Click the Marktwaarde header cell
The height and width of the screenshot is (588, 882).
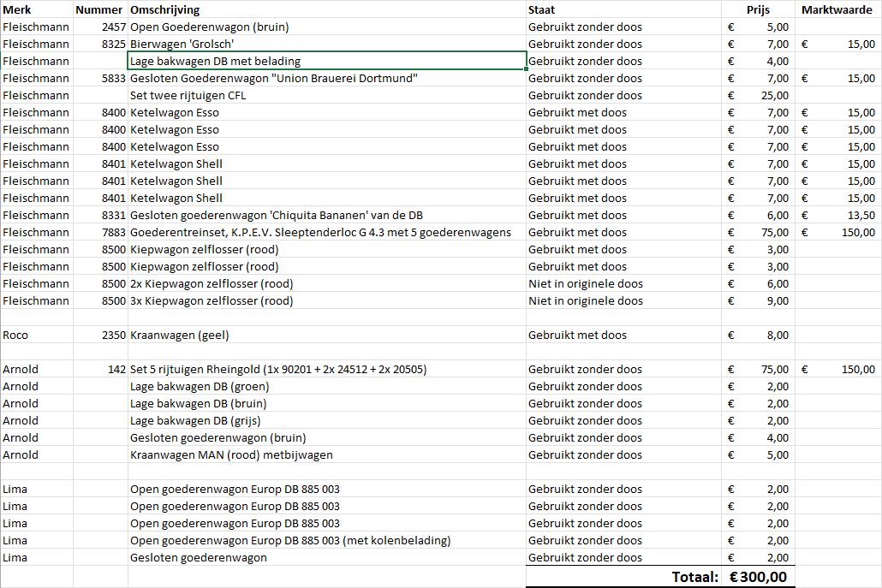(838, 9)
